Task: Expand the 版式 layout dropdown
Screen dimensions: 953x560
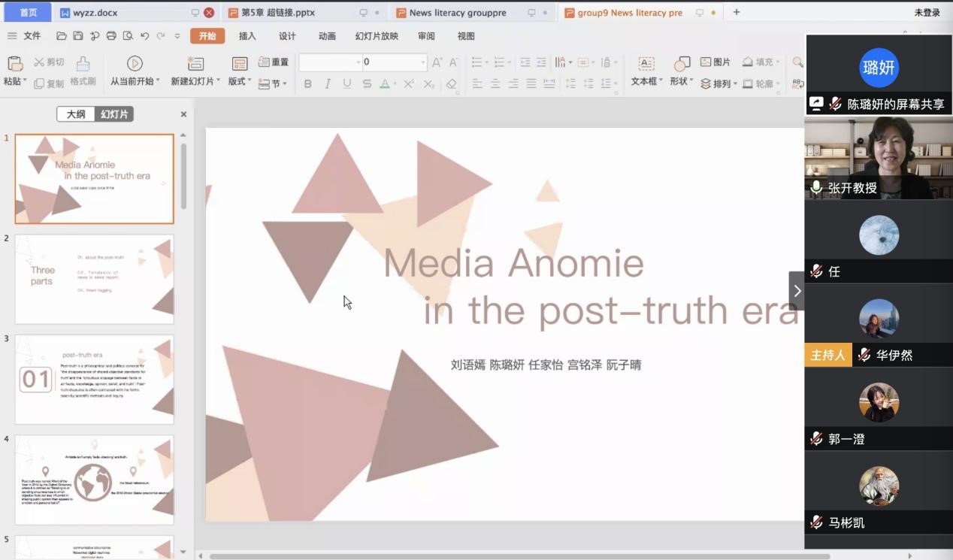Action: 240,81
